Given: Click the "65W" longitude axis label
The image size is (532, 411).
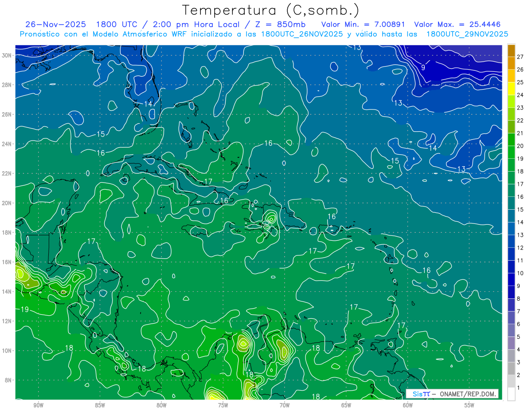Looking at the screenshot, I should pos(346,406).
